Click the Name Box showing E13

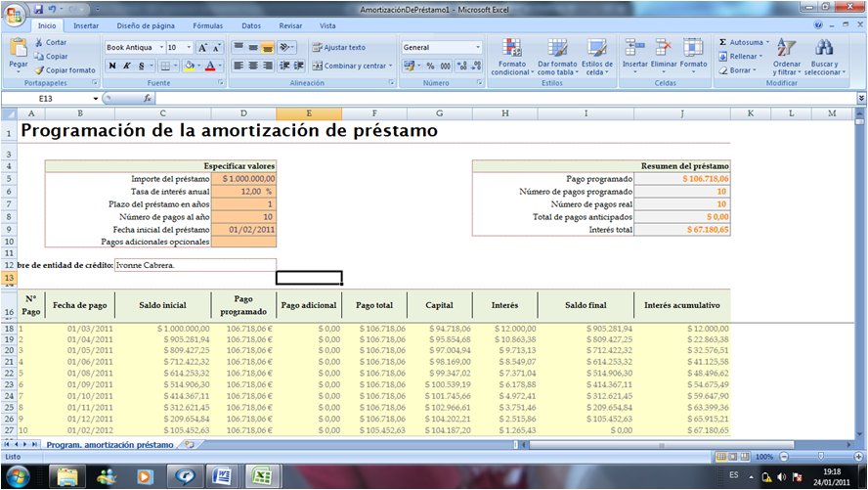46,98
